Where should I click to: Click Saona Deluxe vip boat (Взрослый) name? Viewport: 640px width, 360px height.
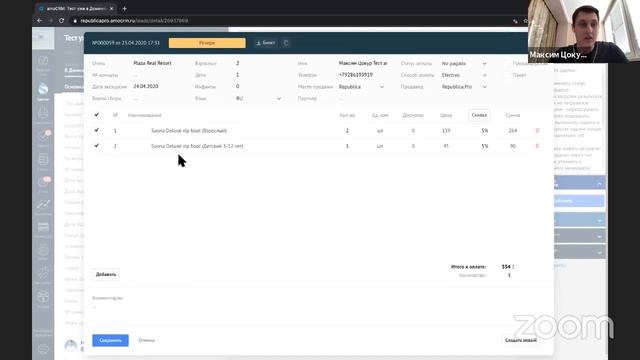click(189, 131)
